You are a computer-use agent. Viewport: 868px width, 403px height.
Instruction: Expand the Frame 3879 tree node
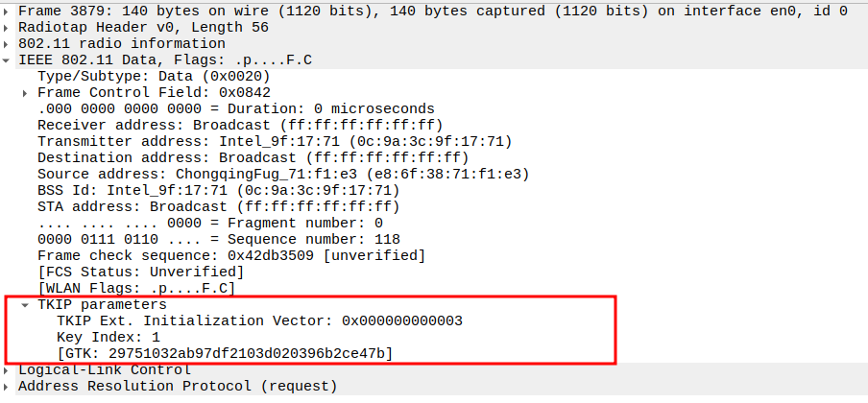click(8, 11)
